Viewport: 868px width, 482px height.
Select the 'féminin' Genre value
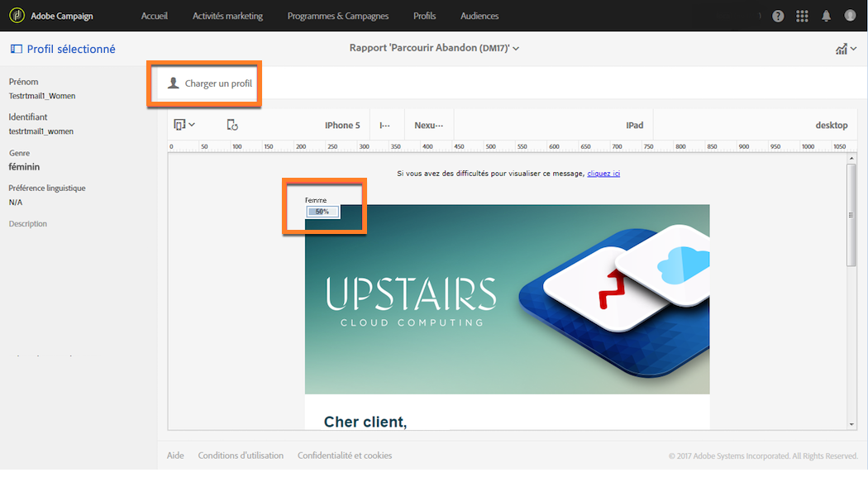[x=24, y=166]
